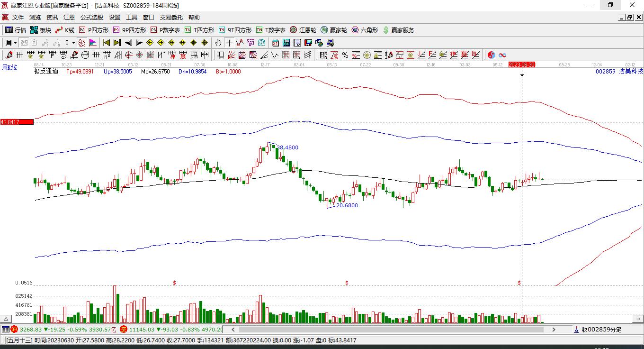The image size is (644, 349).
Task: Jump to the first bar icon
Action: [x=106, y=43]
